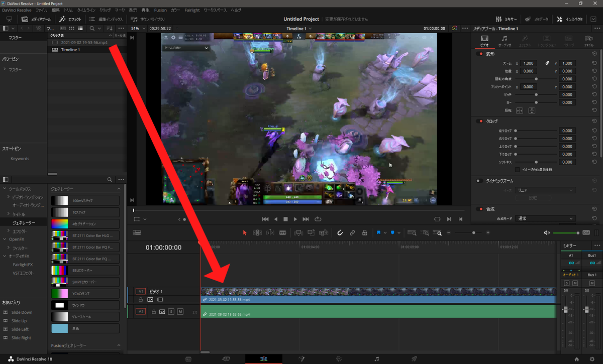Open the 編集インデックス panel
Viewport: 603px width, 364px height.
(x=106, y=19)
